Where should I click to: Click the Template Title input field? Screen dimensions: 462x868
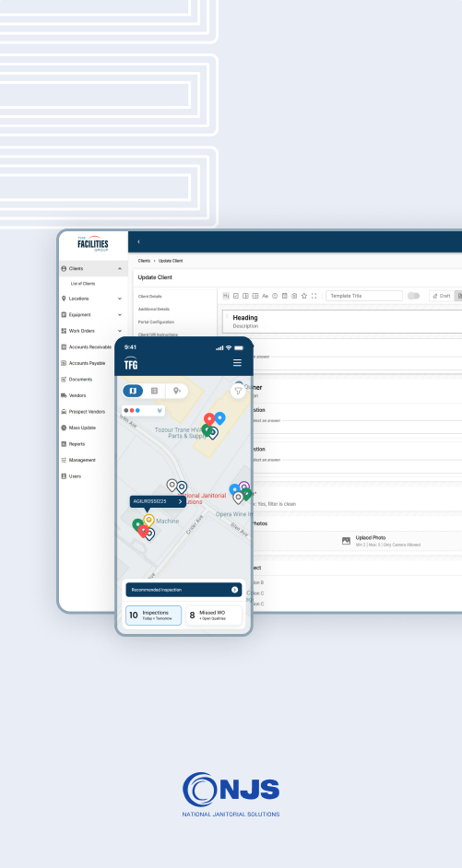pos(364,296)
